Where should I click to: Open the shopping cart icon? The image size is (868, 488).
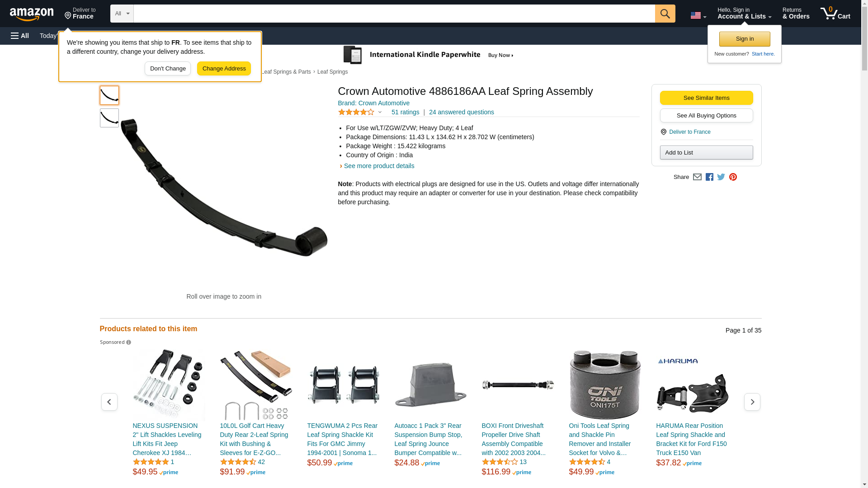point(835,14)
